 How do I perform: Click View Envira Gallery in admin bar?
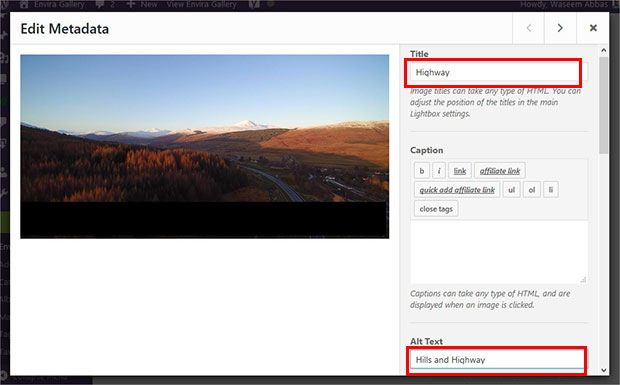201,5
